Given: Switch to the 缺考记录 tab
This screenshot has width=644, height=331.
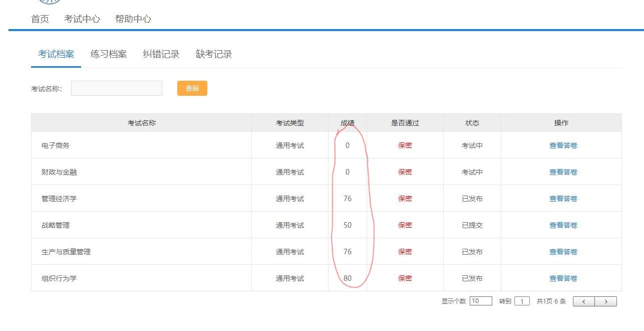Looking at the screenshot, I should (x=214, y=54).
